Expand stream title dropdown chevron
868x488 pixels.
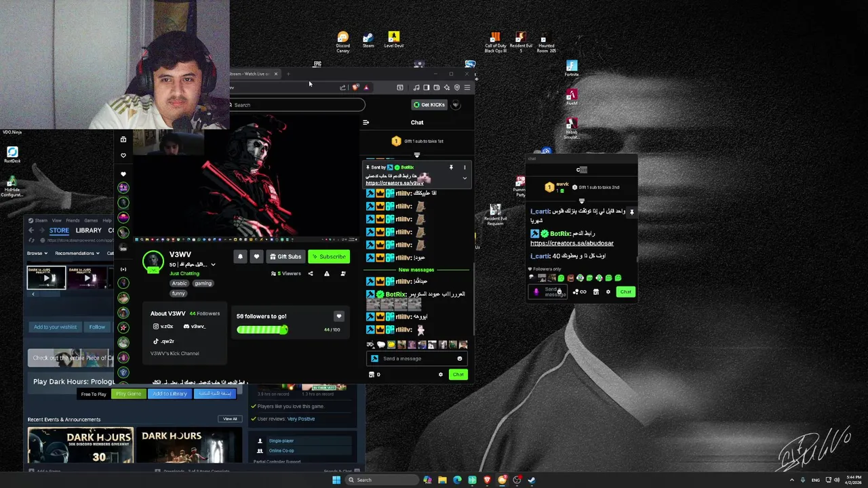pyautogui.click(x=213, y=265)
